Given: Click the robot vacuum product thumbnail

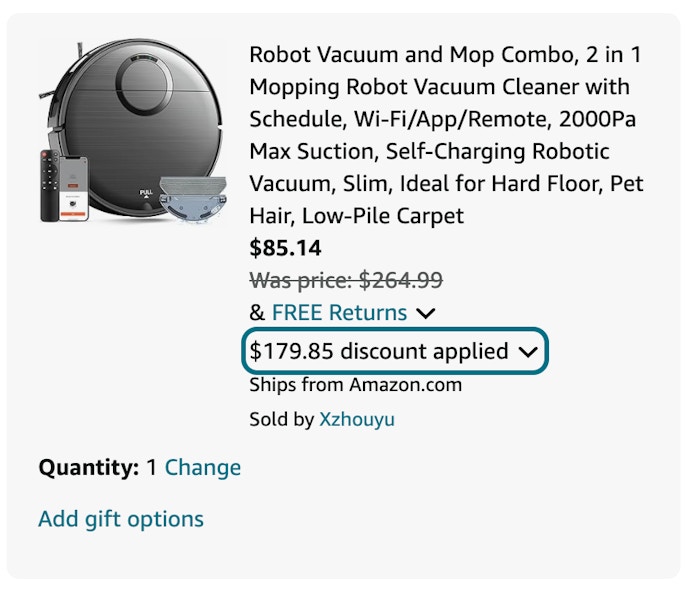Looking at the screenshot, I should (133, 131).
